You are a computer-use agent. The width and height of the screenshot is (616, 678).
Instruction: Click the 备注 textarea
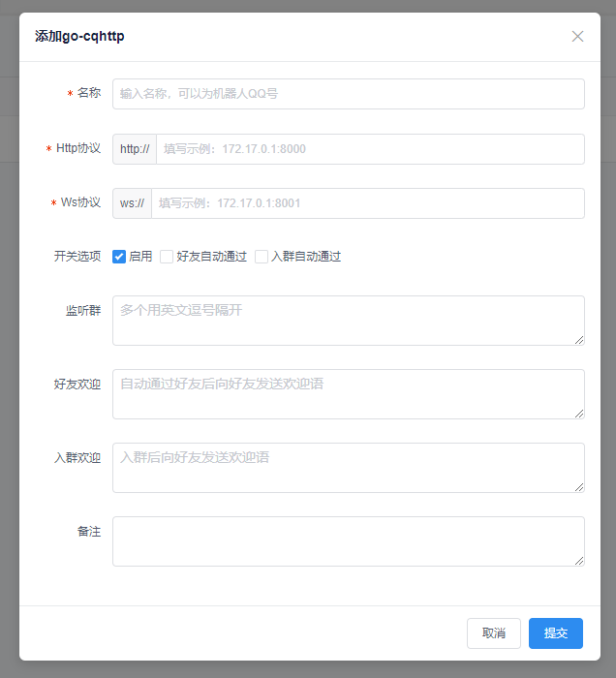click(349, 540)
